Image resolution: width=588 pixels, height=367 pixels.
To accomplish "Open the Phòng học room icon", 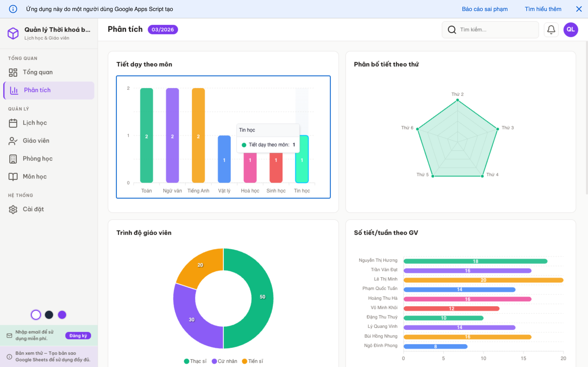I will [x=13, y=158].
